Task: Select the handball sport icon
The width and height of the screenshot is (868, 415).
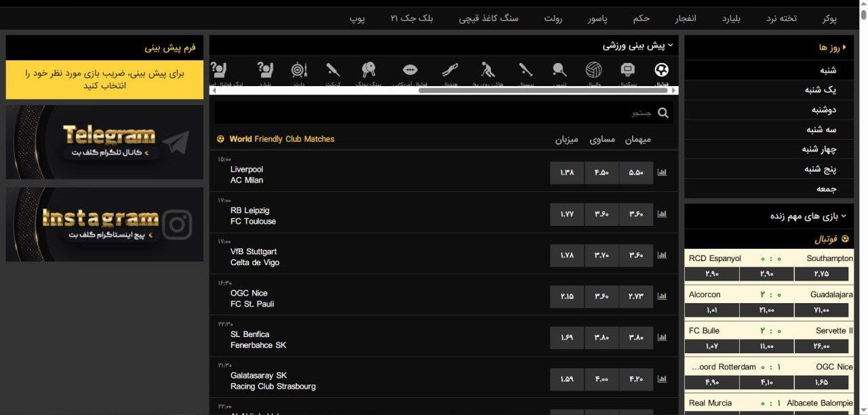Action: (x=450, y=70)
